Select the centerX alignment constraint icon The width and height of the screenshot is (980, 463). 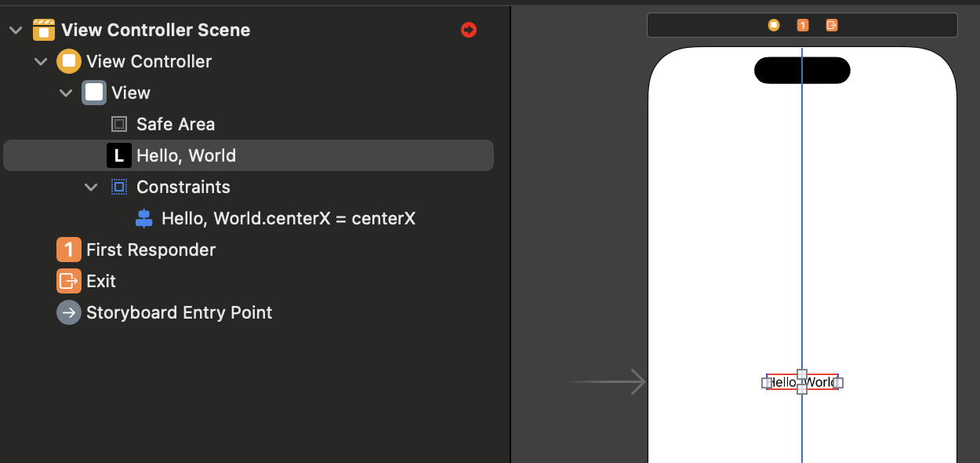[144, 218]
